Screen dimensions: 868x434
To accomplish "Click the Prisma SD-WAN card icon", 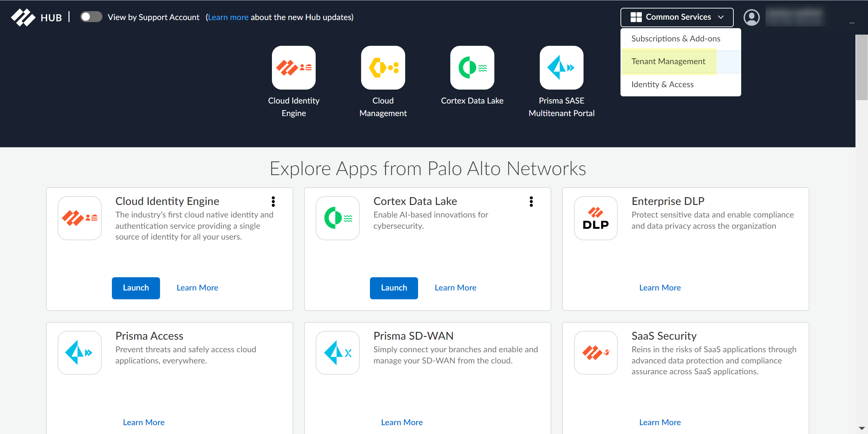I will [x=338, y=353].
